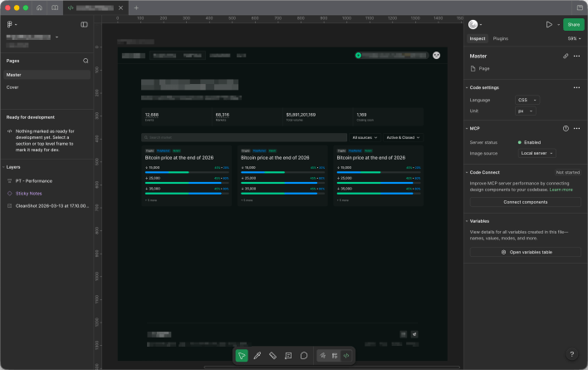The image size is (588, 370).
Task: Select the Measure ruler tool
Action: [x=272, y=355]
